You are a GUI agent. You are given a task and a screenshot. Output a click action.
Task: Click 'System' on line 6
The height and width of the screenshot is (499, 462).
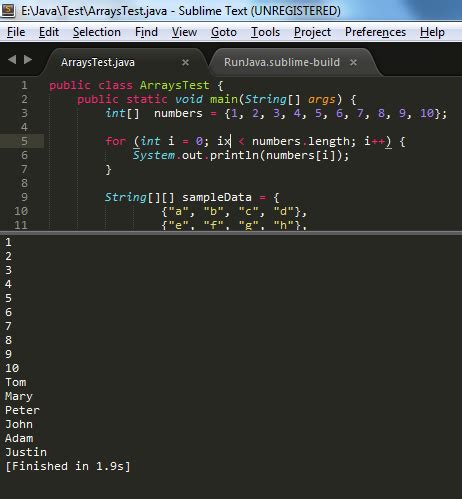coord(153,155)
